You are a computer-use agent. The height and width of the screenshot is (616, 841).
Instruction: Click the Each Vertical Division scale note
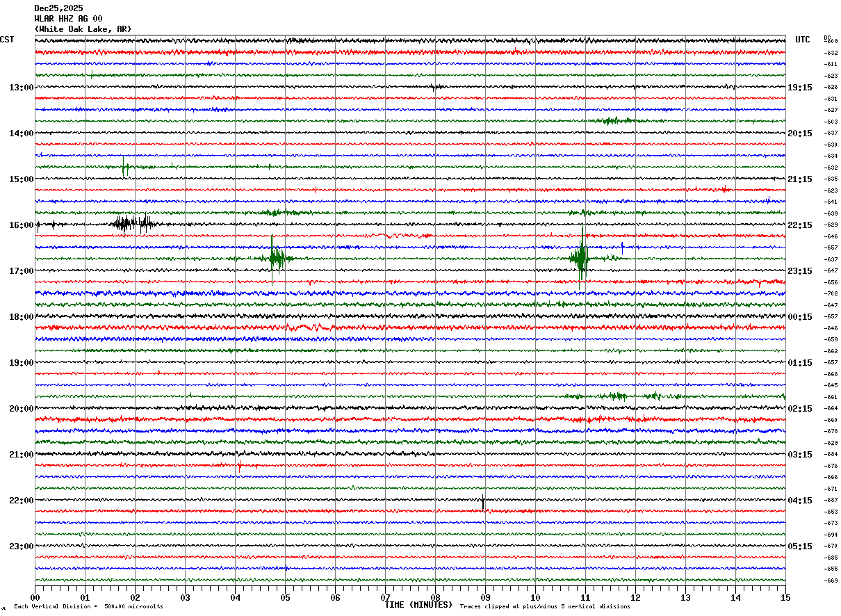[x=88, y=606]
